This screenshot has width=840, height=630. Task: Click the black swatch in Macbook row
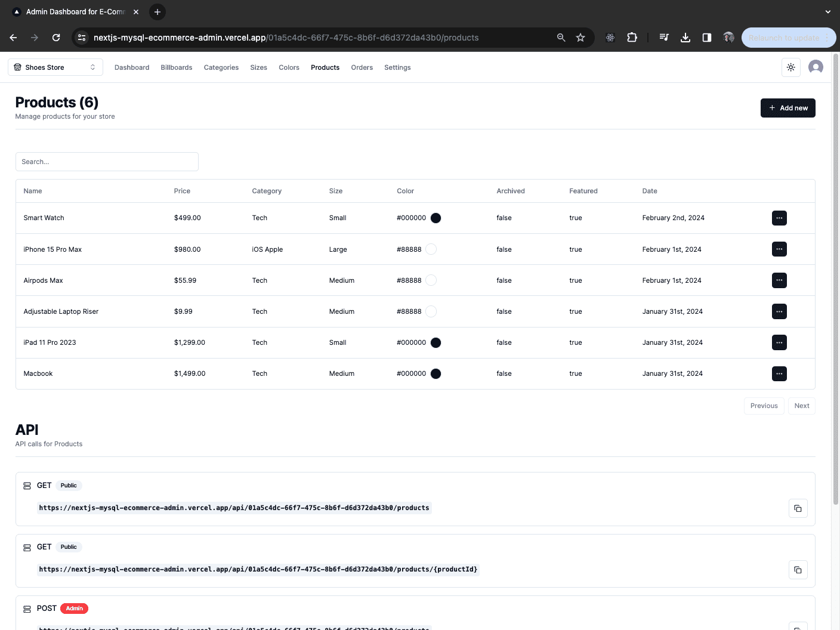[x=436, y=373]
